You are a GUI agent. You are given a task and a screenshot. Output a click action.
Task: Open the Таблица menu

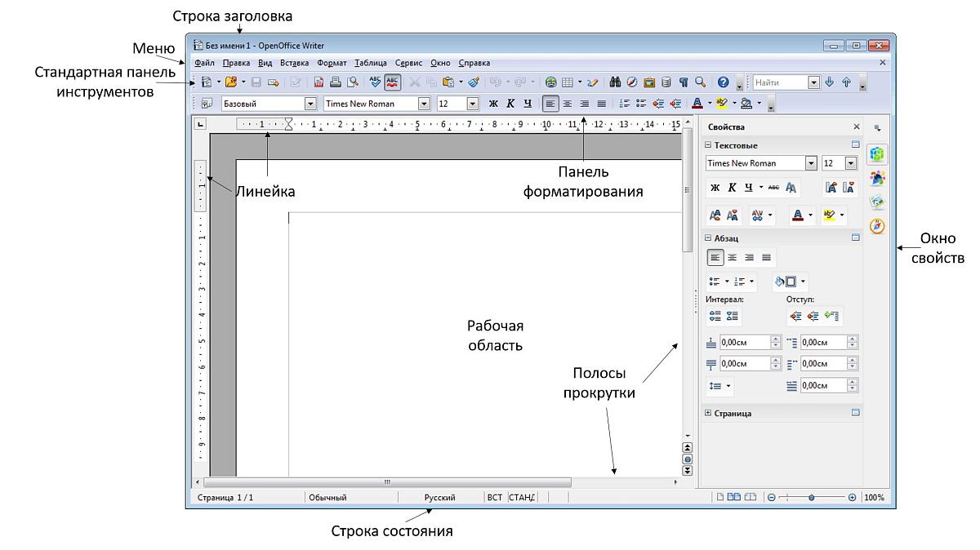(371, 62)
